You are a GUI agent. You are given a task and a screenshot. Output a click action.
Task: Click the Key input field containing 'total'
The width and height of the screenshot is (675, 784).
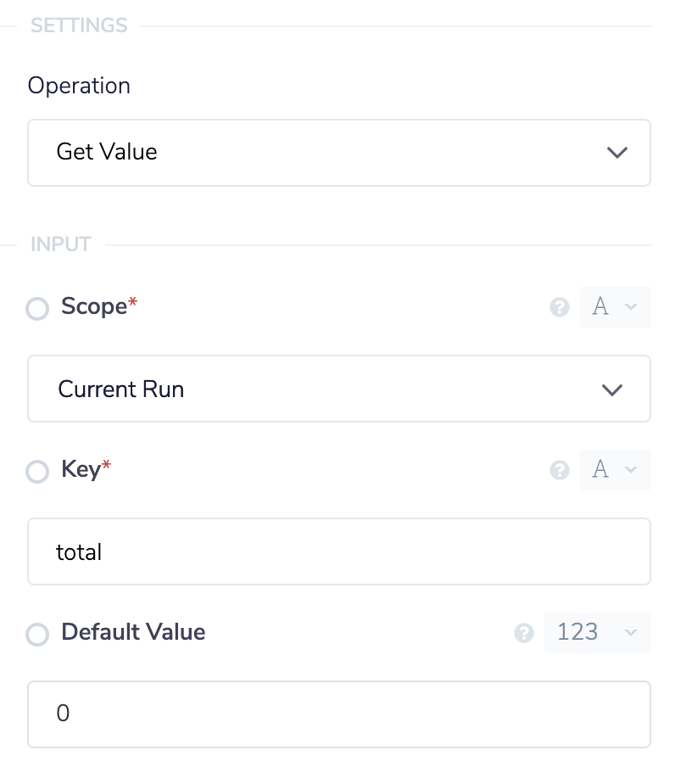[339, 552]
